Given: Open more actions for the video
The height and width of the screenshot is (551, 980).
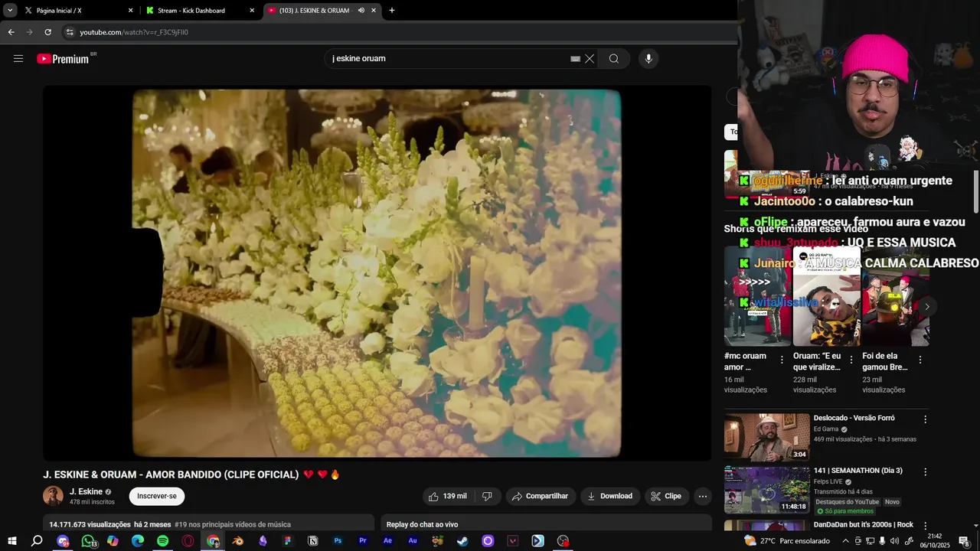Looking at the screenshot, I should [x=703, y=496].
